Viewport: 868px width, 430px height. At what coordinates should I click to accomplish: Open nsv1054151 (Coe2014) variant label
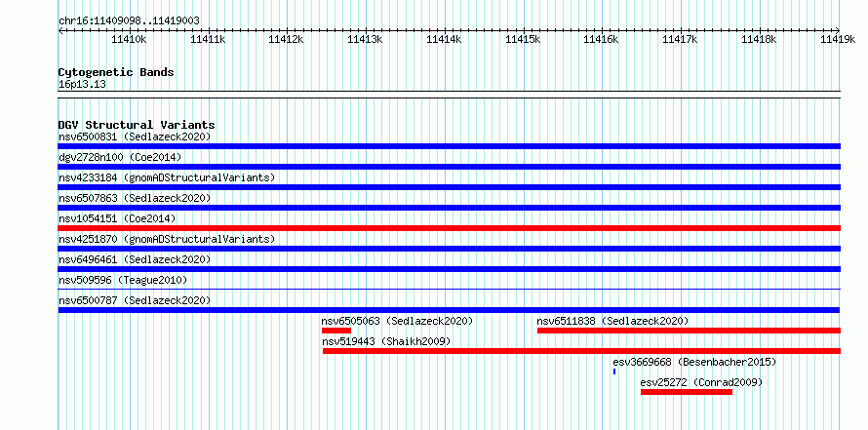117,218
